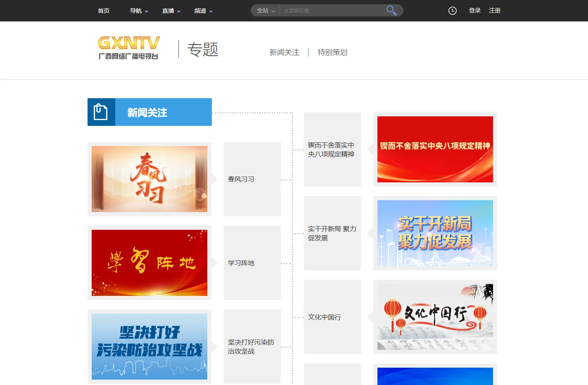Viewport: 588px width, 385px height.
Task: Click the 登录 link
Action: [475, 10]
